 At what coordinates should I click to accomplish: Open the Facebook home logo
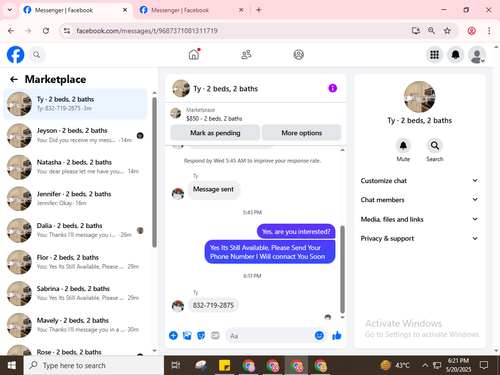tap(16, 55)
